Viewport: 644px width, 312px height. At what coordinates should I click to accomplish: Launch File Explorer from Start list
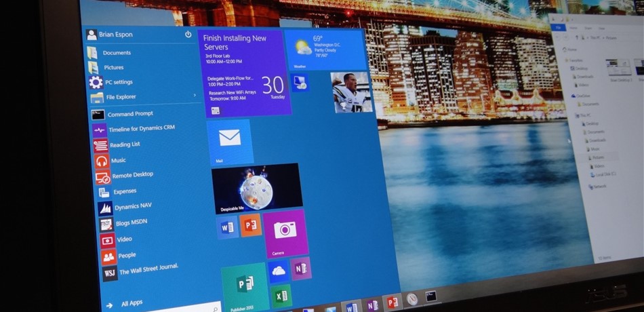(x=113, y=98)
